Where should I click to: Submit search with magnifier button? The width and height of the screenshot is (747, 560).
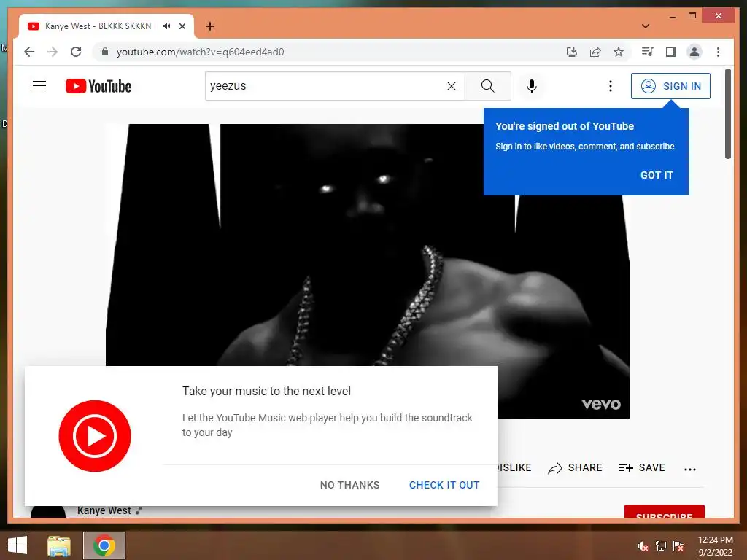[487, 86]
